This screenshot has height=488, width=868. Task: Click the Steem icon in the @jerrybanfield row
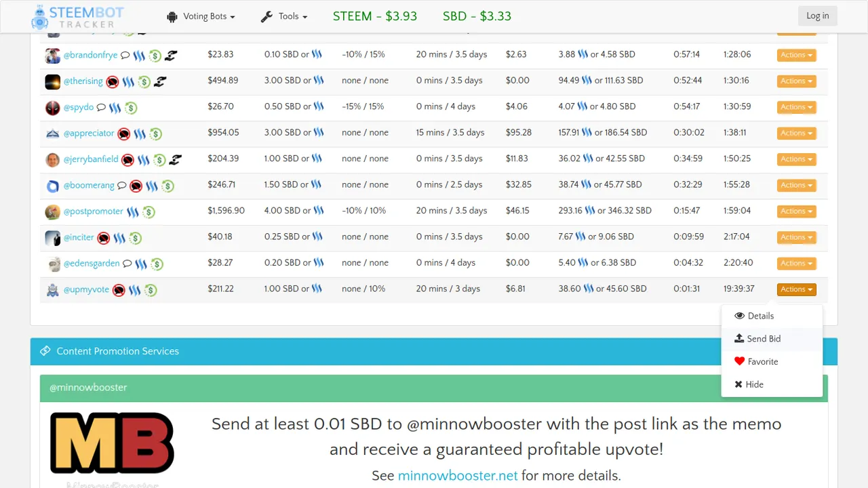[x=144, y=160]
